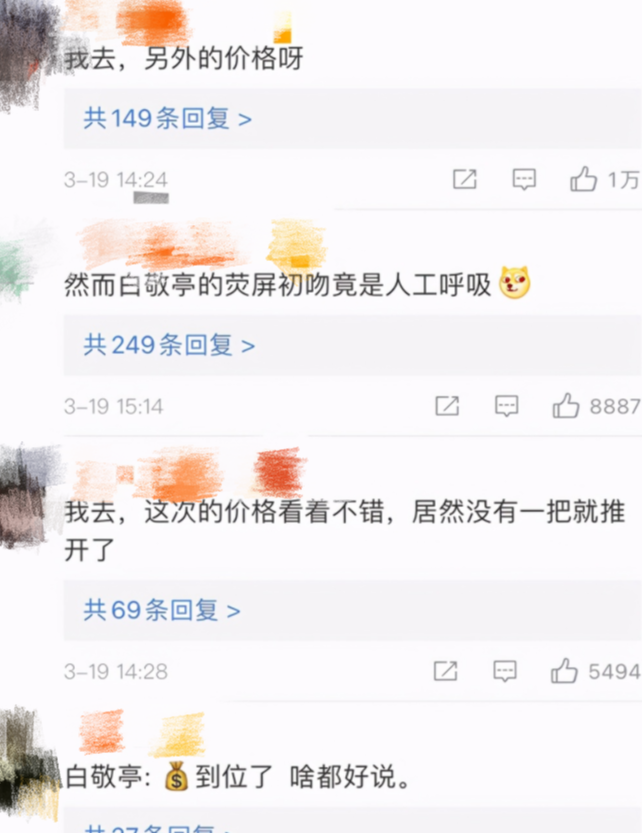Expand the 共149条回复 replies

click(x=167, y=118)
